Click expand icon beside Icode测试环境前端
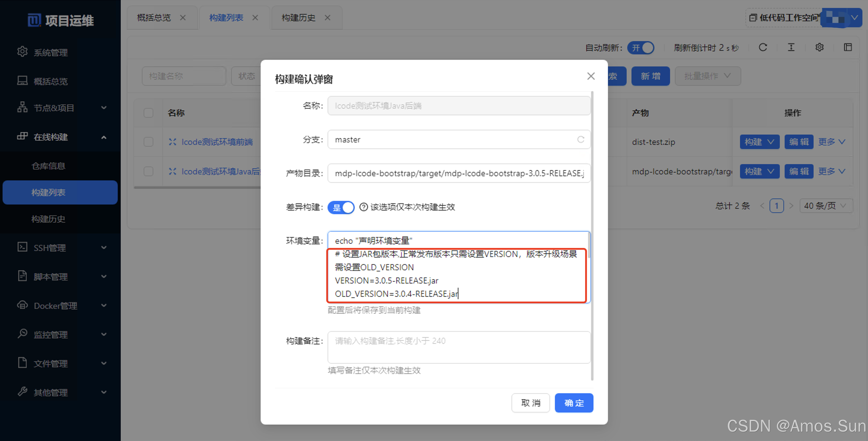This screenshot has height=441, width=868. click(x=173, y=142)
